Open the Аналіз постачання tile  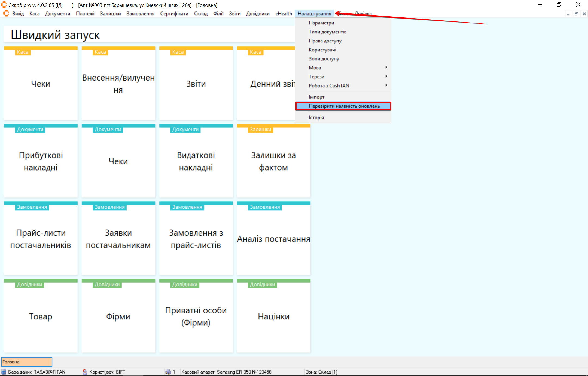[x=273, y=239]
